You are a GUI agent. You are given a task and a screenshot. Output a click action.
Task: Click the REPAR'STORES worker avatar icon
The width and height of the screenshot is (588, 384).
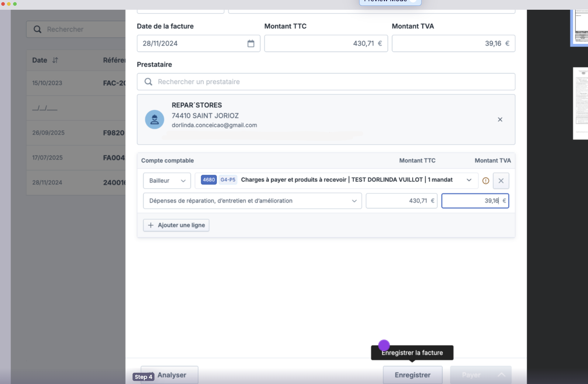tap(154, 120)
